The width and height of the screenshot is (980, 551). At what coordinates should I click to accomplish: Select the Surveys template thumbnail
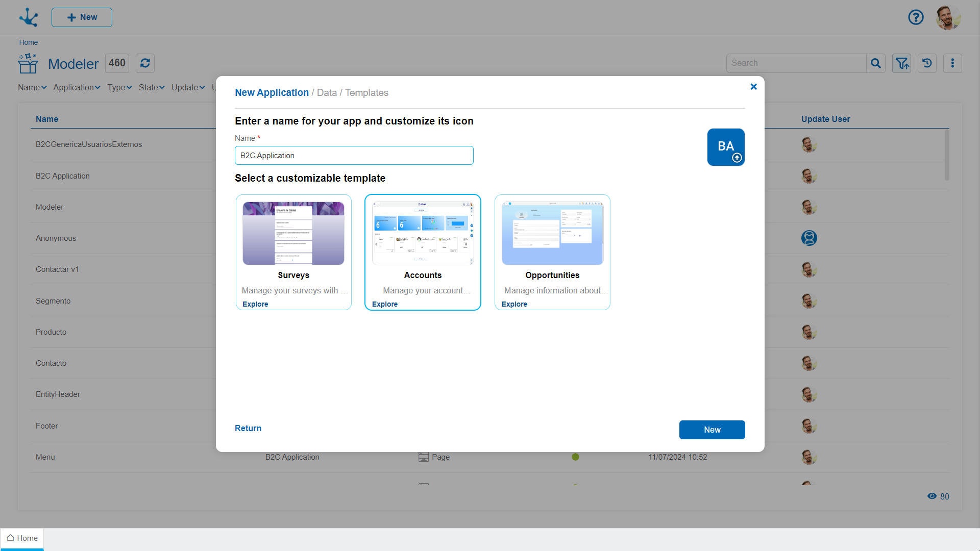[x=293, y=234]
